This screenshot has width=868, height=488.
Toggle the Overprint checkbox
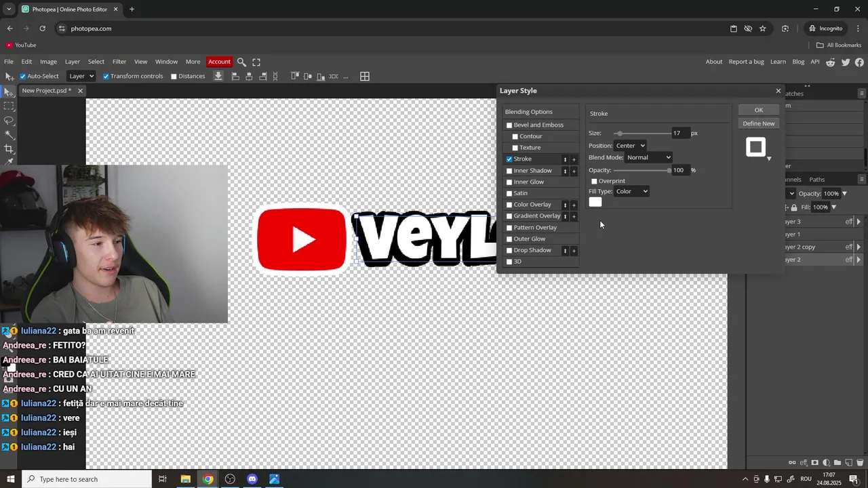pyautogui.click(x=594, y=182)
